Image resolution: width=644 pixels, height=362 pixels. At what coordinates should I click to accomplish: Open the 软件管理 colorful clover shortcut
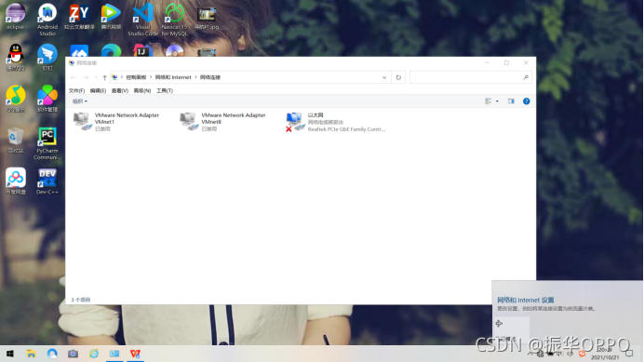click(x=47, y=99)
